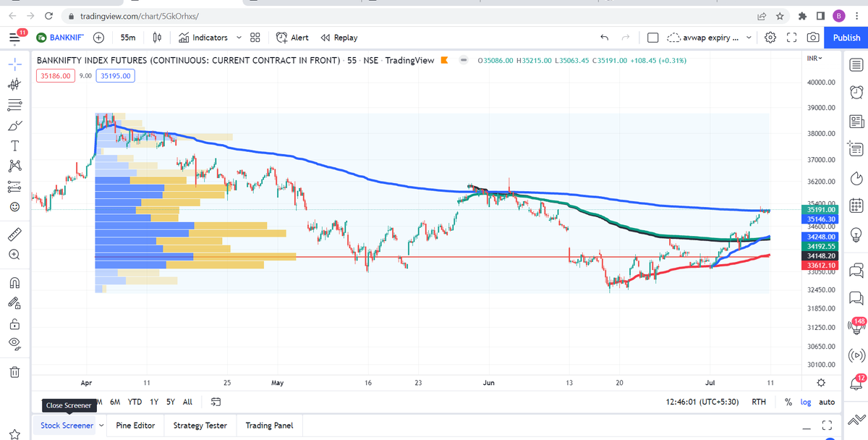Screen dimensions: 868x440
Task: Open public chats panel
Action: point(856,270)
